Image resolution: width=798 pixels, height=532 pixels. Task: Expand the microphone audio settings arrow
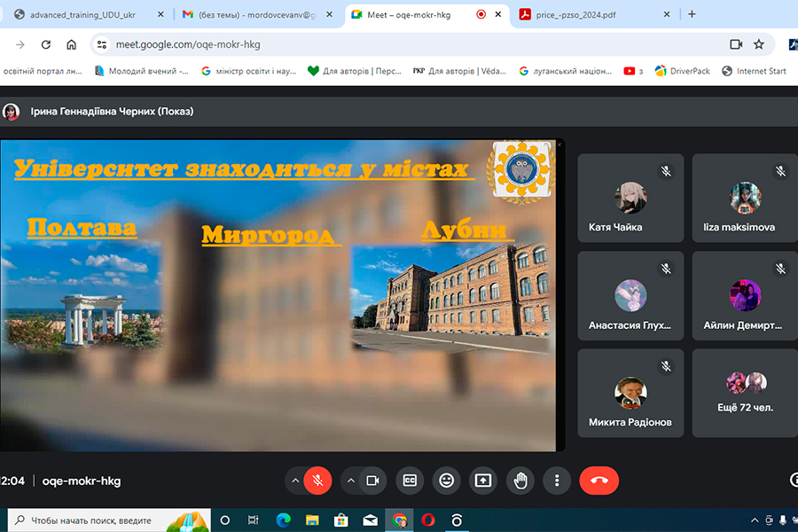point(295,481)
